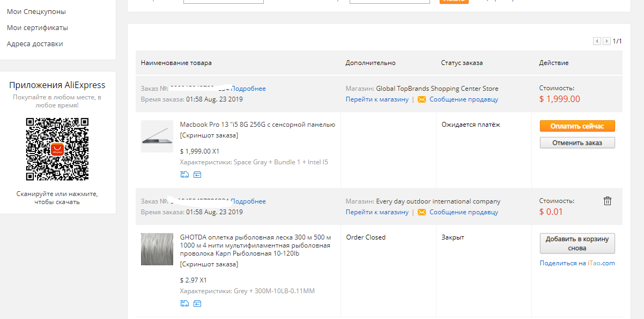Click Добавить в корзину снова button

[x=578, y=243]
